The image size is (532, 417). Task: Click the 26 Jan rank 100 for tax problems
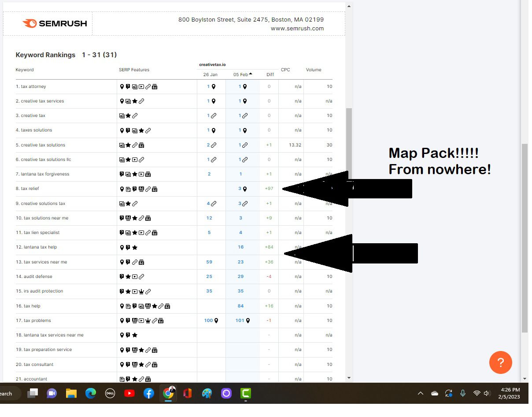tap(209, 320)
